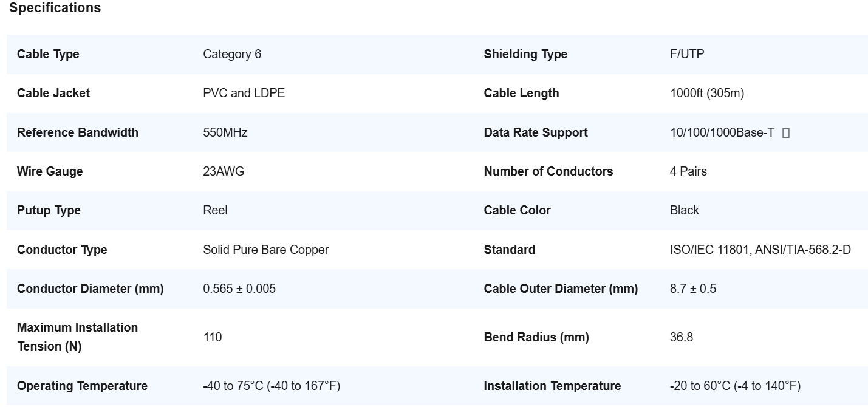Click the PVC and LDPE jacket value
868x407 pixels.
coord(244,93)
